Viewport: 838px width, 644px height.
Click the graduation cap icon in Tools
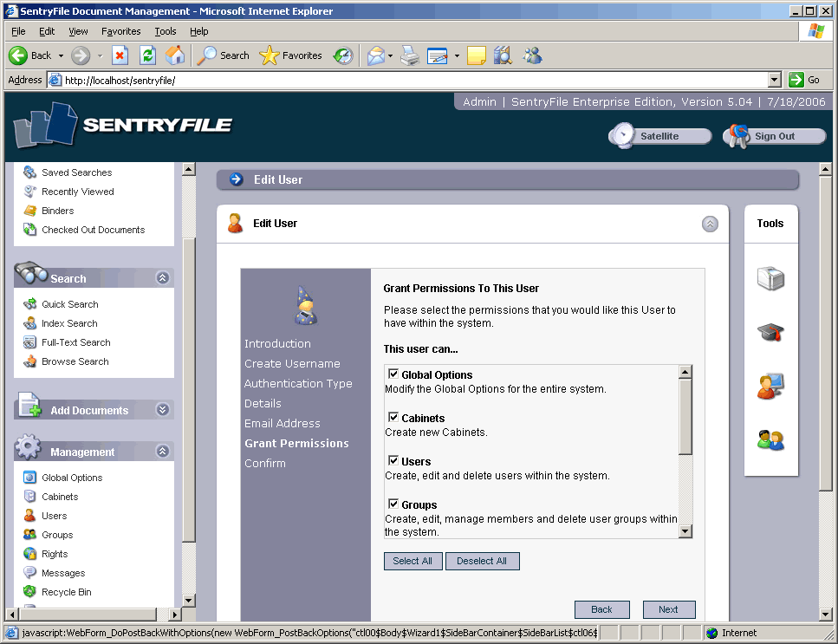coord(770,332)
